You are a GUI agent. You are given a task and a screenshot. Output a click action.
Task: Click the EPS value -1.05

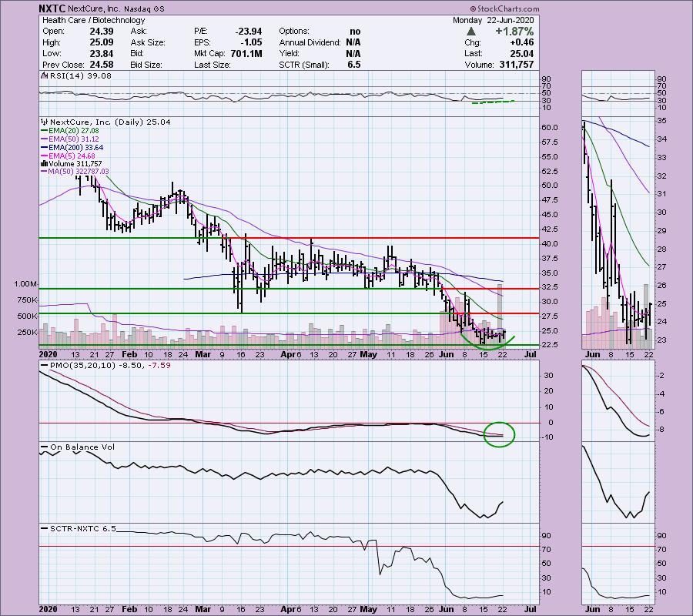point(251,42)
